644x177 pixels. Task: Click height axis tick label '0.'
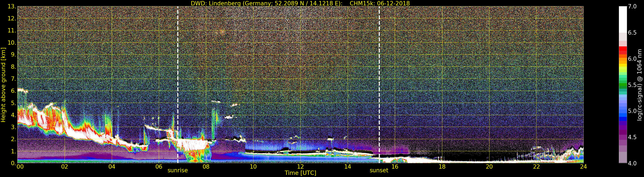(x=14, y=163)
